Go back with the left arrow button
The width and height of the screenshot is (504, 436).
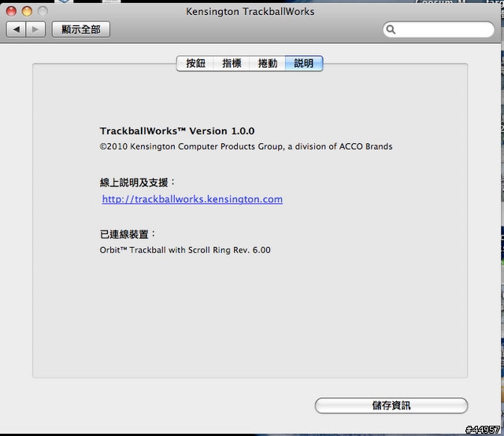[16, 30]
